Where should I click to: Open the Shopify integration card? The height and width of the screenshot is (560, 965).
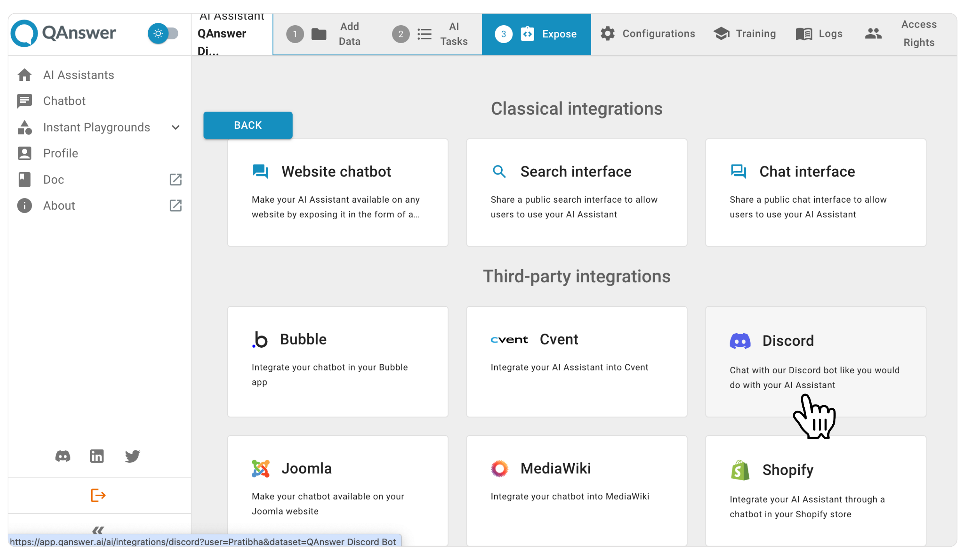tap(816, 491)
